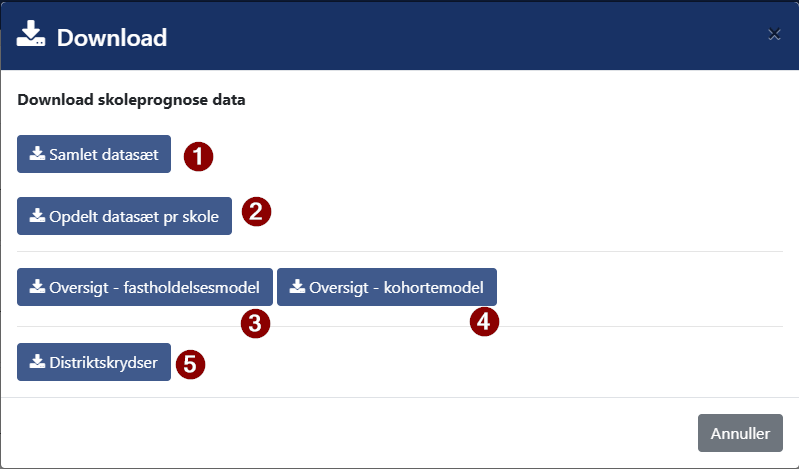Click the download icon on Oversigt - fastholdelsesmodel
Screen dimensions: 799x469
[37, 287]
